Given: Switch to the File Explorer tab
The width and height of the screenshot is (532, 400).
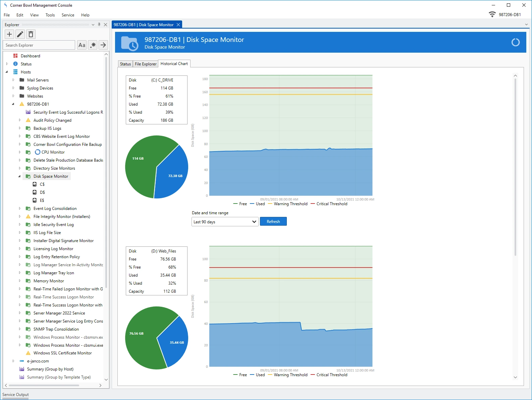Looking at the screenshot, I should point(145,64).
